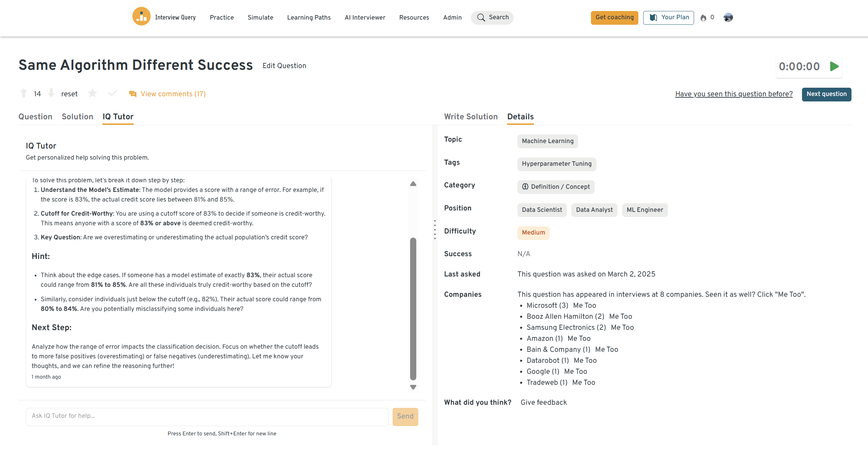Viewport: 868px width, 456px height.
Task: Bookmark the question with the star icon
Action: (92, 93)
